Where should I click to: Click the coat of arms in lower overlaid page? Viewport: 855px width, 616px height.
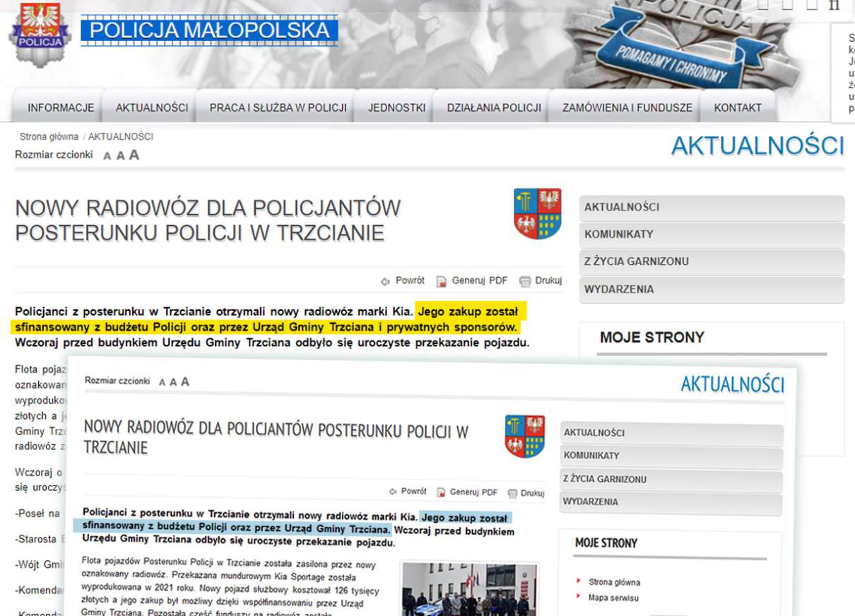click(x=525, y=436)
